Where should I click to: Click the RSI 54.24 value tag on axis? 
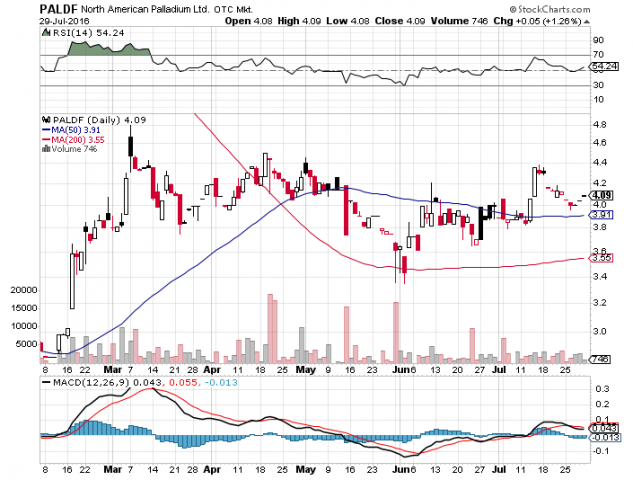(x=604, y=66)
